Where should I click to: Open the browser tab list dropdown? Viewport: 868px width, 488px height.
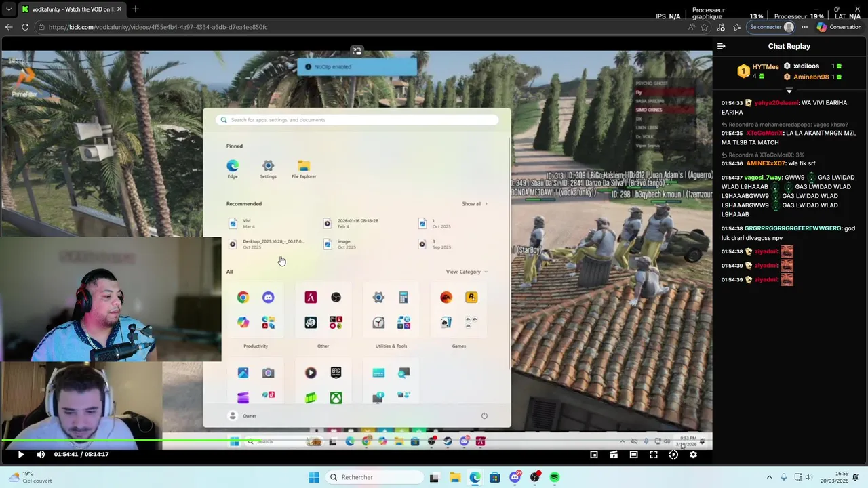(8, 9)
